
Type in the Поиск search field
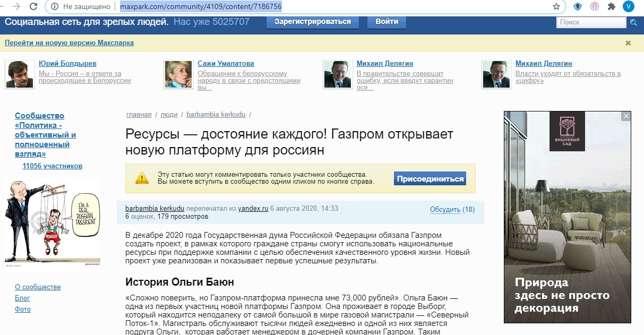[x=591, y=22]
